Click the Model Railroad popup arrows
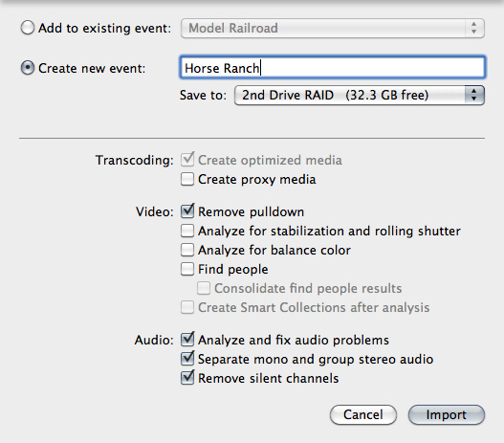 (x=474, y=28)
